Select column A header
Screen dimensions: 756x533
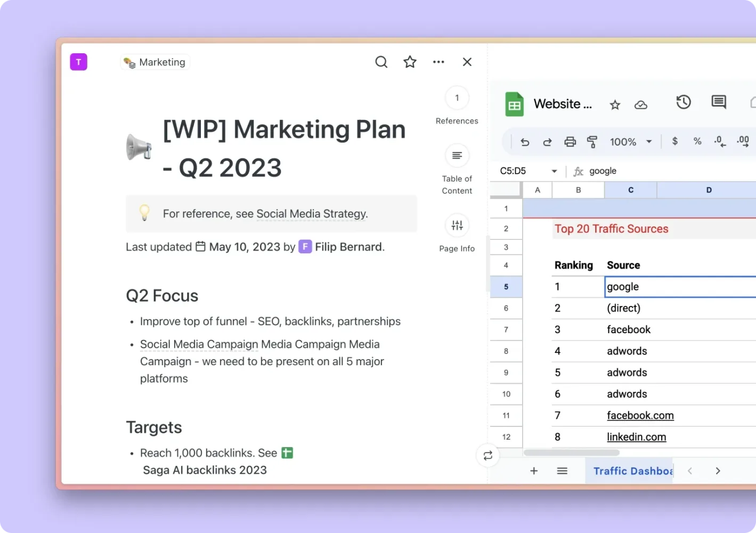coord(537,190)
